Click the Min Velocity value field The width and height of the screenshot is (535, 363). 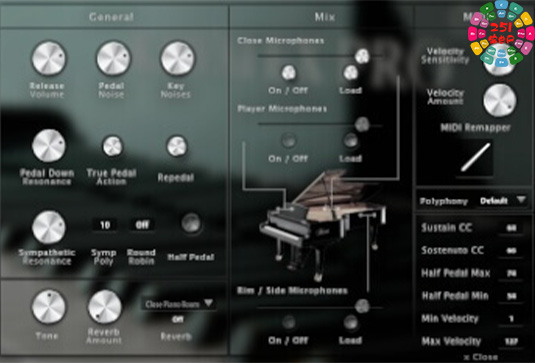pos(511,319)
